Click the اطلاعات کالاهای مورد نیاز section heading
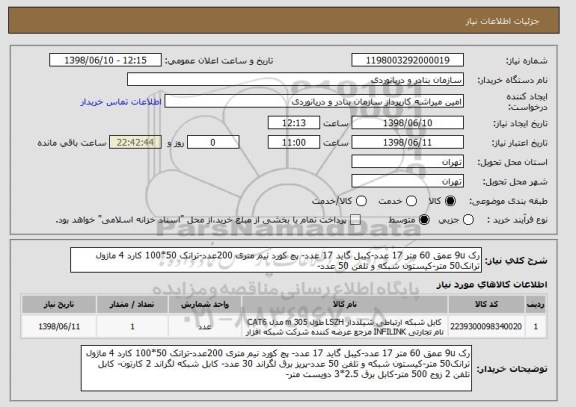576x407 pixels. tap(492, 284)
